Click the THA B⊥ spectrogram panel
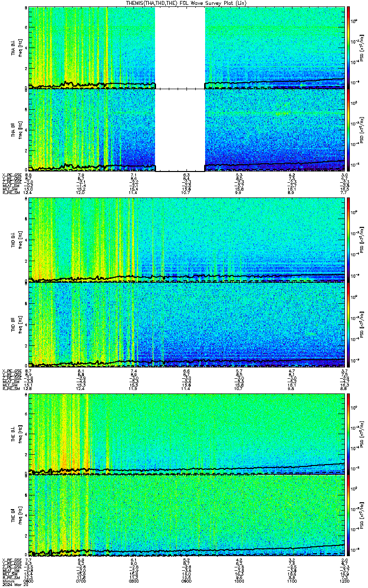The image size is (368, 588). click(x=186, y=47)
